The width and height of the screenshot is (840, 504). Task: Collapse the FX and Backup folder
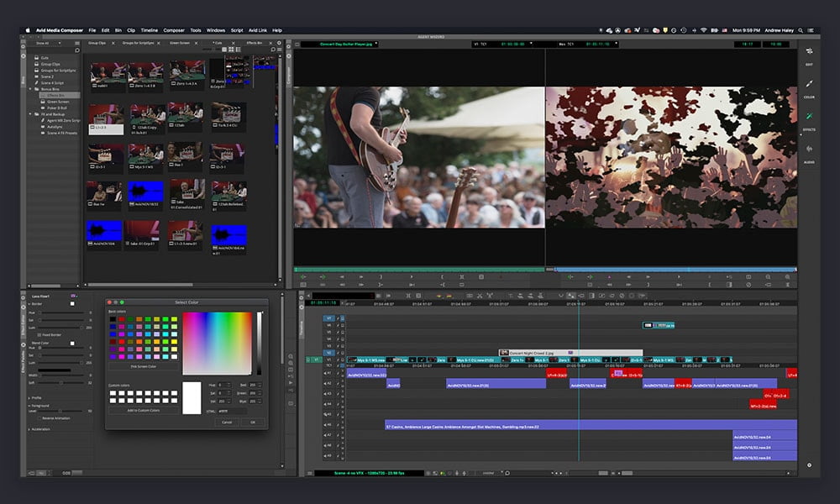[x=30, y=114]
